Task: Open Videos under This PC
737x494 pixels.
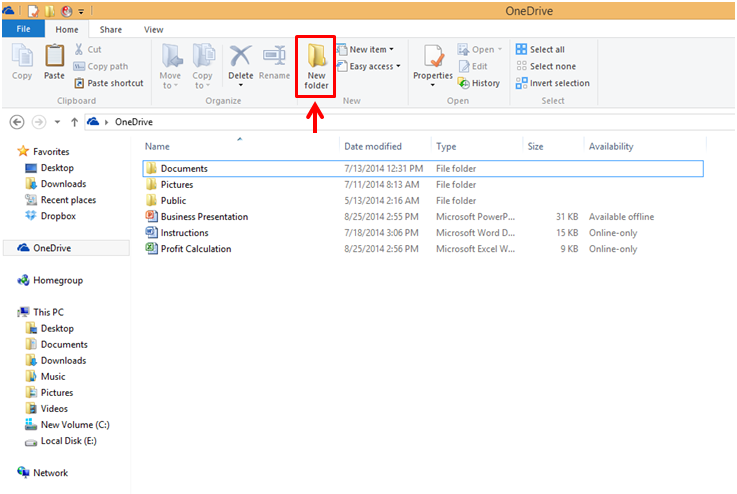Action: click(47, 408)
